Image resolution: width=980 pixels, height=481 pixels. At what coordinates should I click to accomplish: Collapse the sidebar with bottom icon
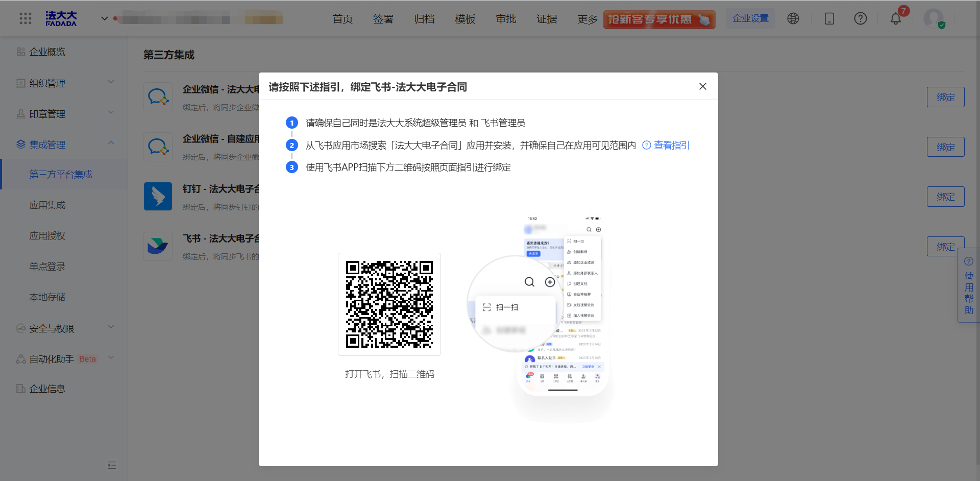click(112, 465)
